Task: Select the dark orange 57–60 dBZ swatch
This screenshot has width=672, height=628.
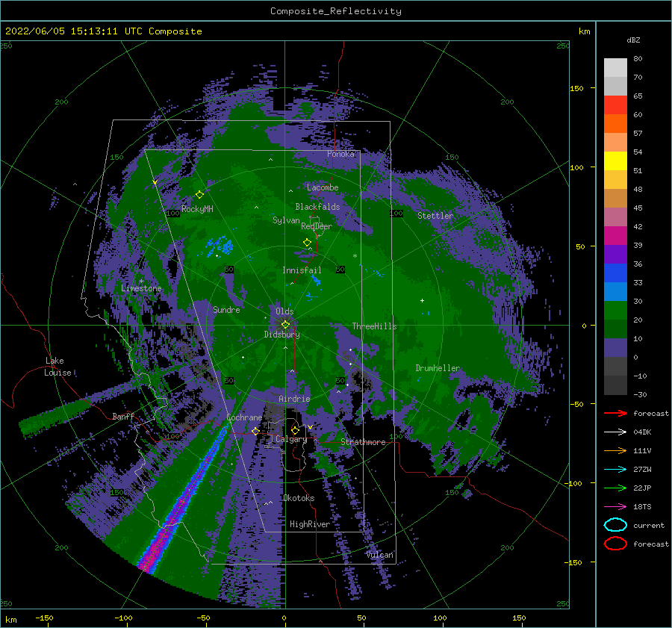Action: coord(615,123)
